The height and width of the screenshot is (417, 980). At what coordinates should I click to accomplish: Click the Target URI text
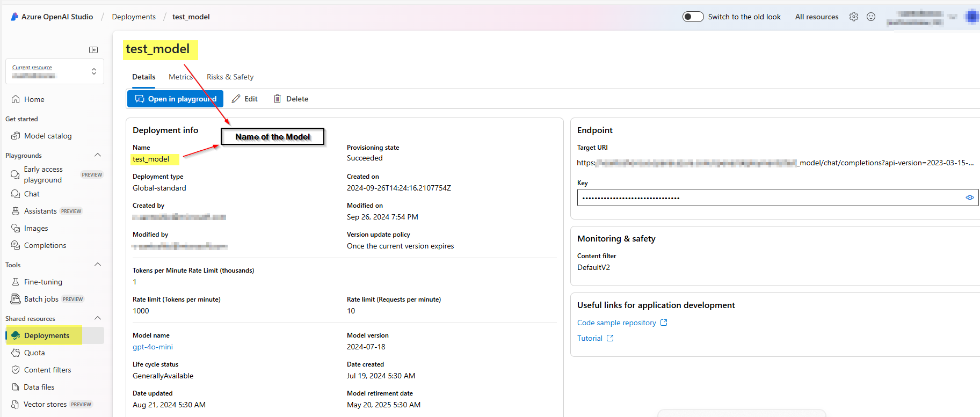(775, 163)
